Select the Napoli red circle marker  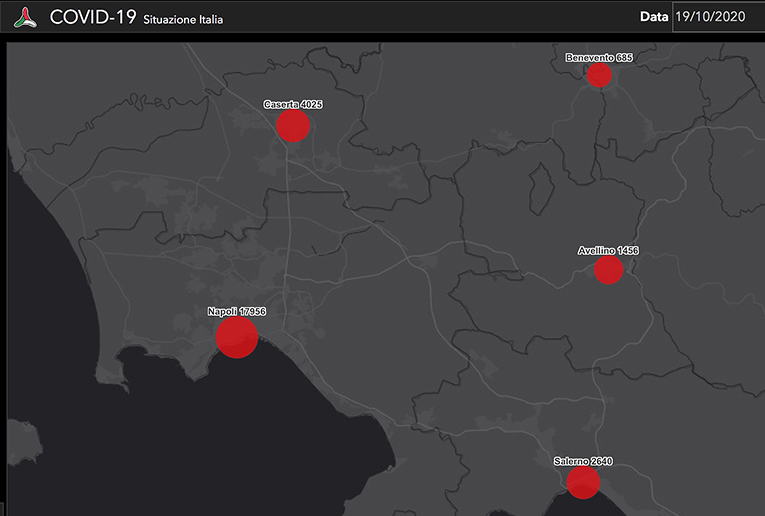pos(237,337)
